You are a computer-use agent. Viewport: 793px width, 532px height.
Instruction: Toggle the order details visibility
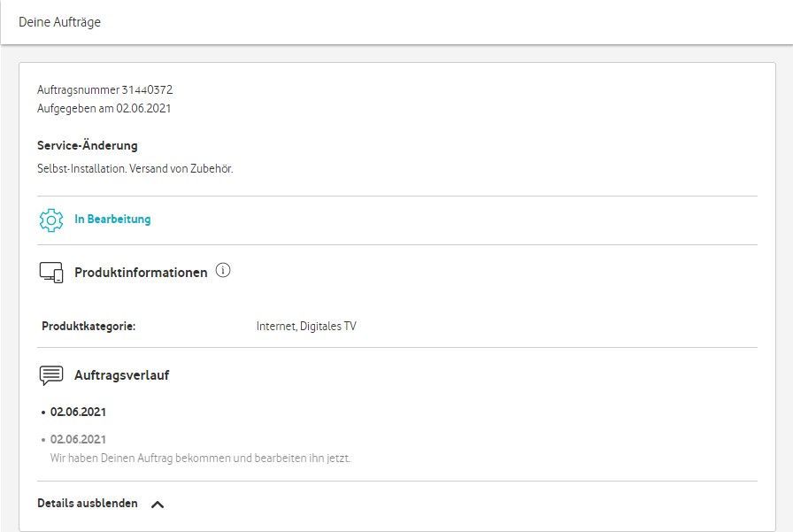click(x=86, y=503)
